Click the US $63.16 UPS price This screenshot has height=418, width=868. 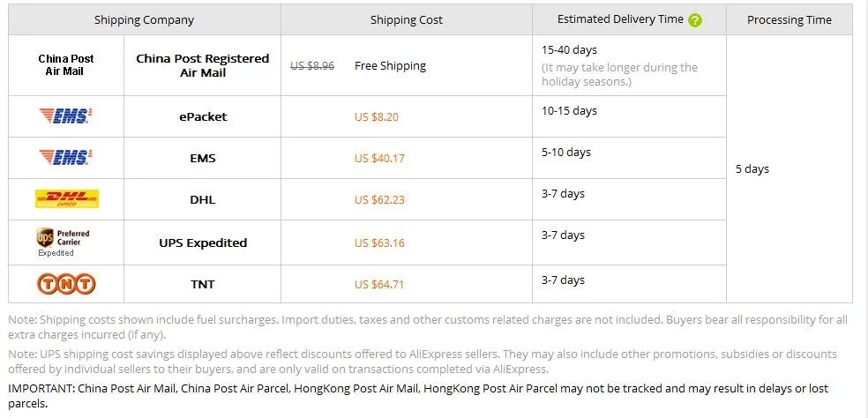point(379,243)
